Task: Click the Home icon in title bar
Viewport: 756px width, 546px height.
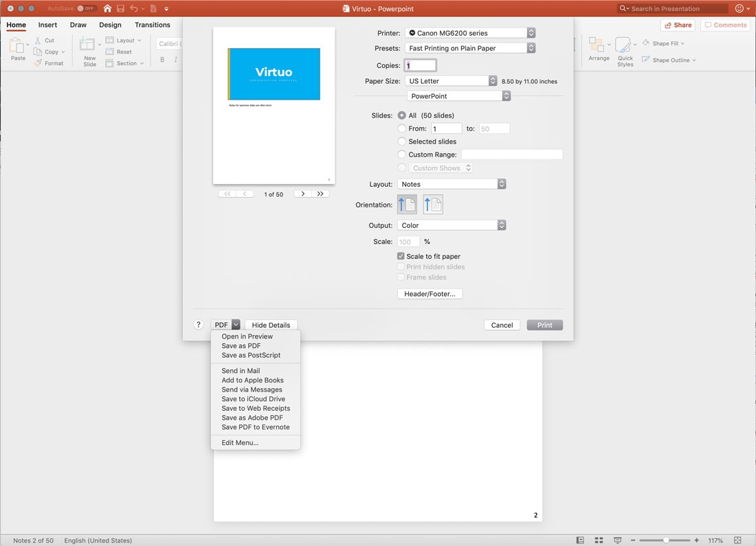Action: tap(107, 8)
